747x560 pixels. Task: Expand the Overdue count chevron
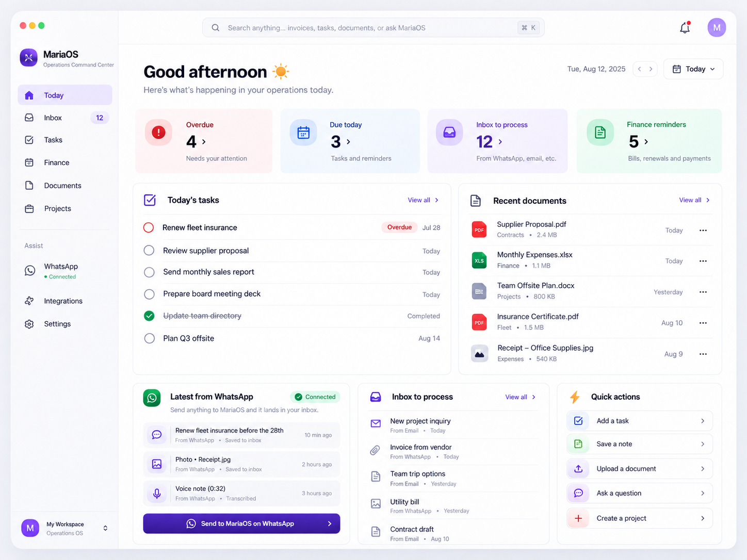tap(204, 142)
